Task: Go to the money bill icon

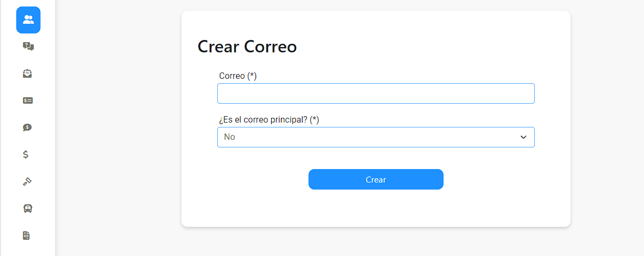Action: tap(28, 100)
